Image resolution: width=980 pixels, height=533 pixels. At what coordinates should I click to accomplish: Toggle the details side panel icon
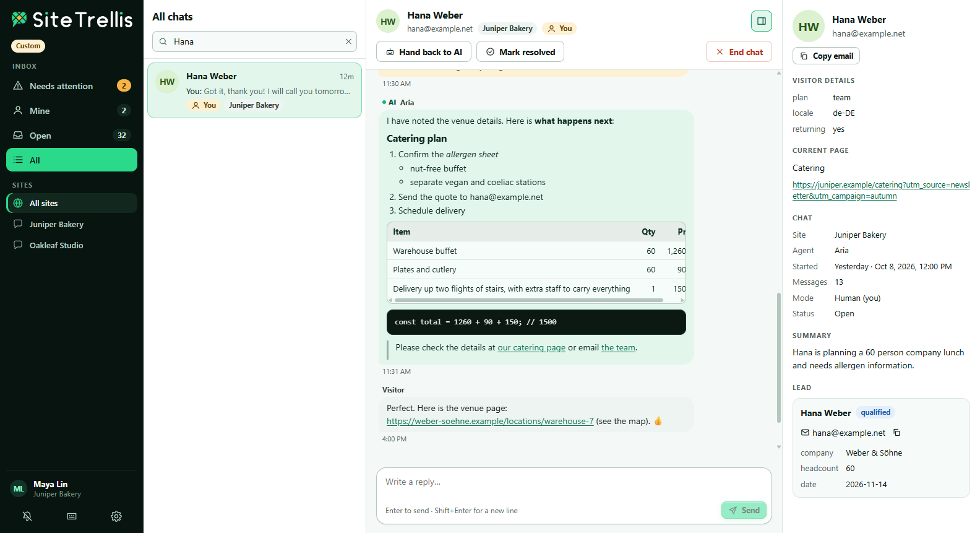coord(762,21)
